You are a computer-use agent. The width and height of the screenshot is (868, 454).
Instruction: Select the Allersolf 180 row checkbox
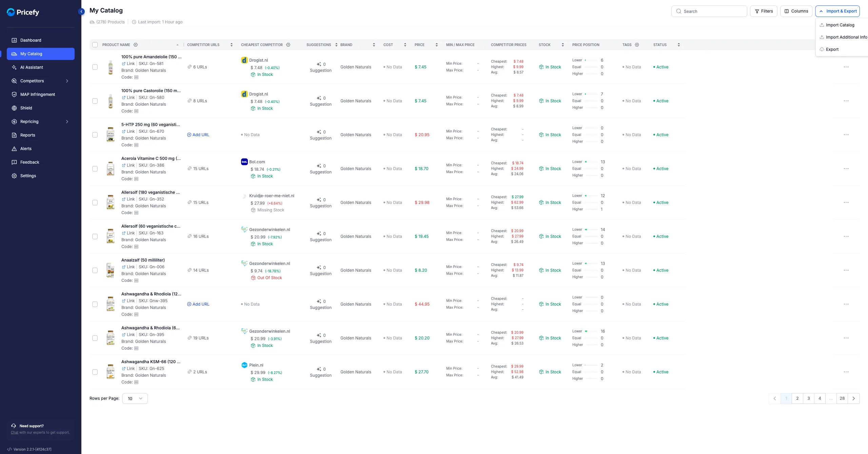click(95, 203)
